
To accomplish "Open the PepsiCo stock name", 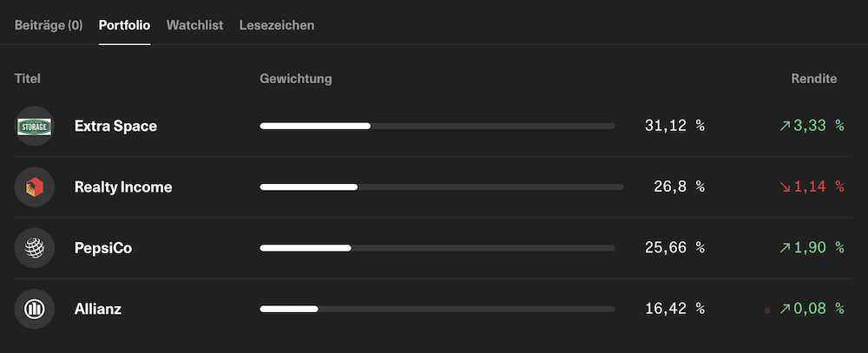I will pos(103,248).
